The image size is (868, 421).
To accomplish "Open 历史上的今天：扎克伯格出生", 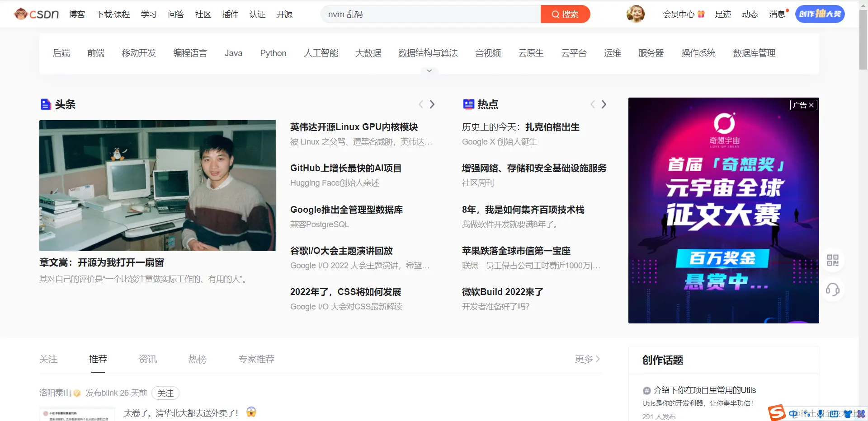I will coord(521,127).
